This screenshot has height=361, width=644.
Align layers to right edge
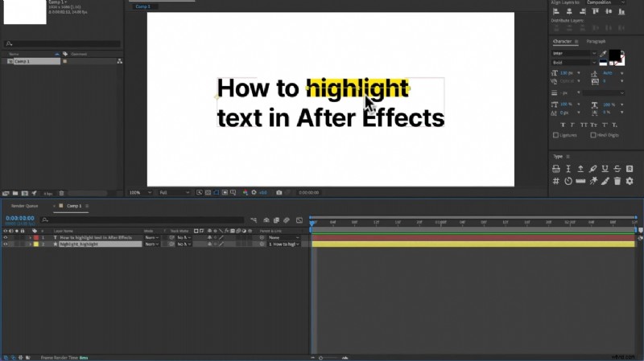[582, 12]
